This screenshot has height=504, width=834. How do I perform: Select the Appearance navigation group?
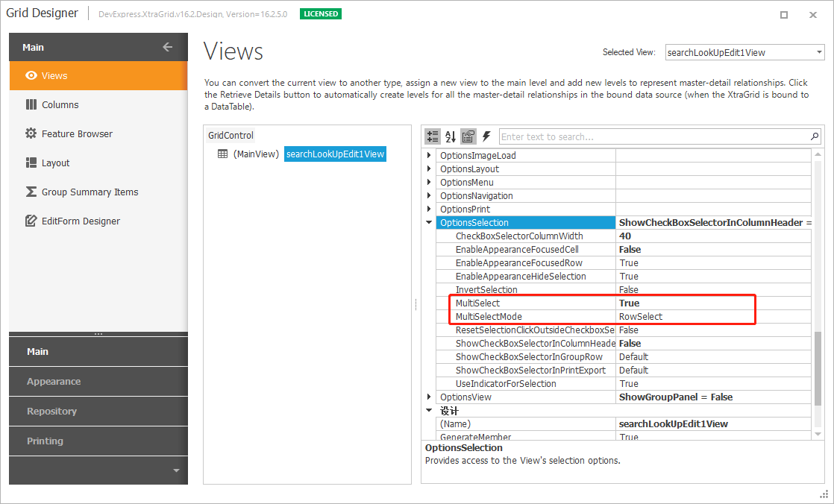(98, 381)
